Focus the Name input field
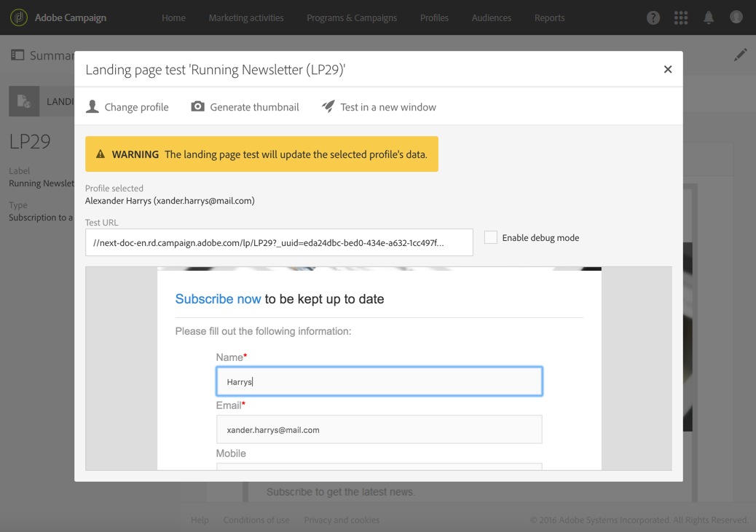Screen dimensions: 756x532 point(379,381)
